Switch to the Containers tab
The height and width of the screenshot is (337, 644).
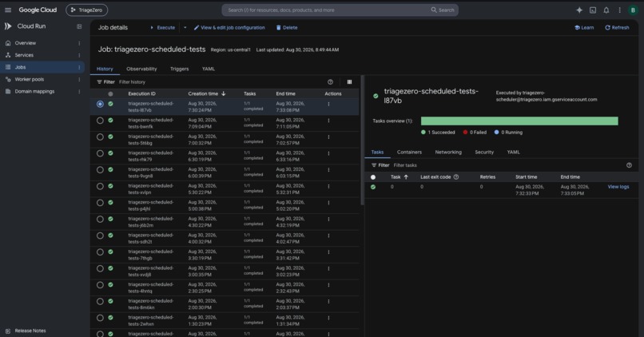point(409,153)
